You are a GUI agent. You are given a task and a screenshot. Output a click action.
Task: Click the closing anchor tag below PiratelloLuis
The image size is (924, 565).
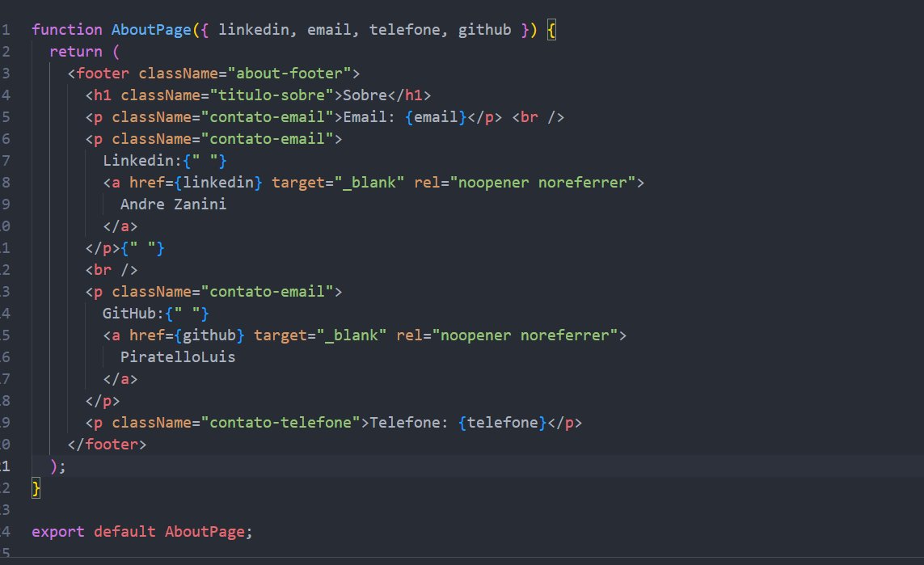click(120, 379)
